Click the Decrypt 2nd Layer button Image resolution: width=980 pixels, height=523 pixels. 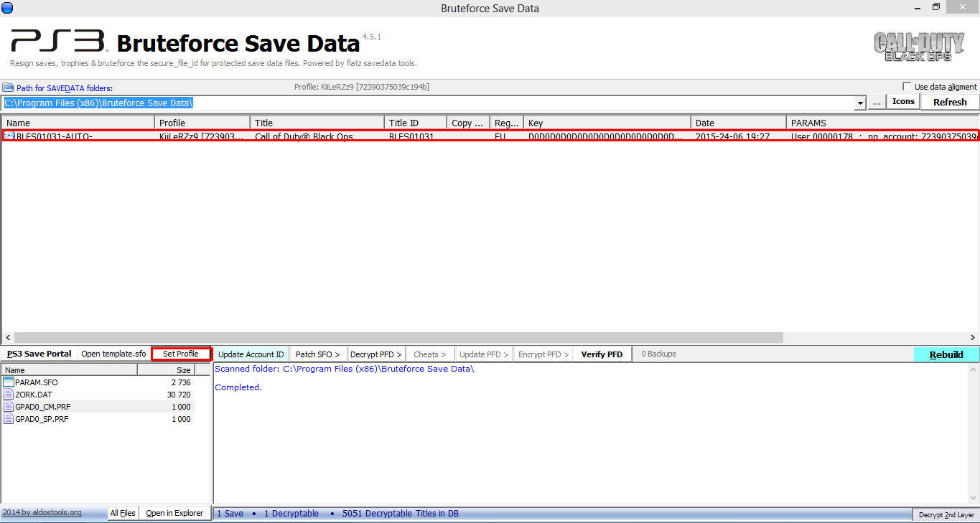[946, 515]
